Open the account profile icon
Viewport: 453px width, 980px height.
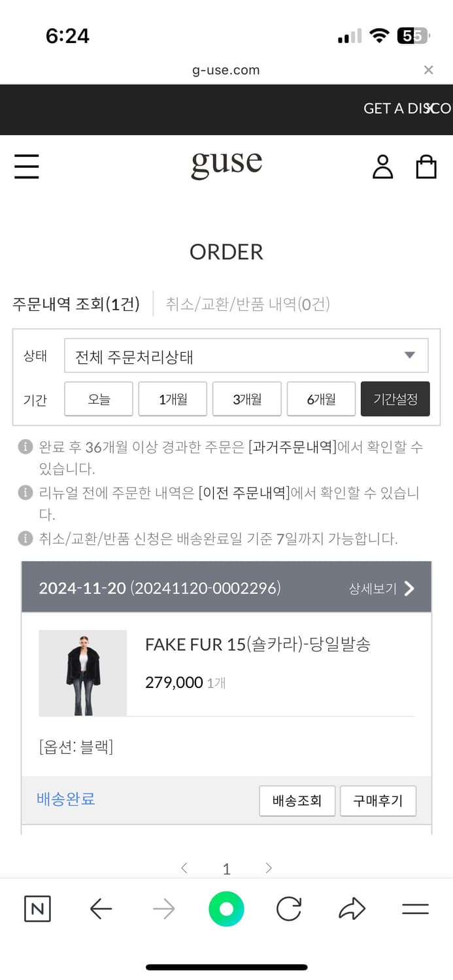pyautogui.click(x=383, y=167)
